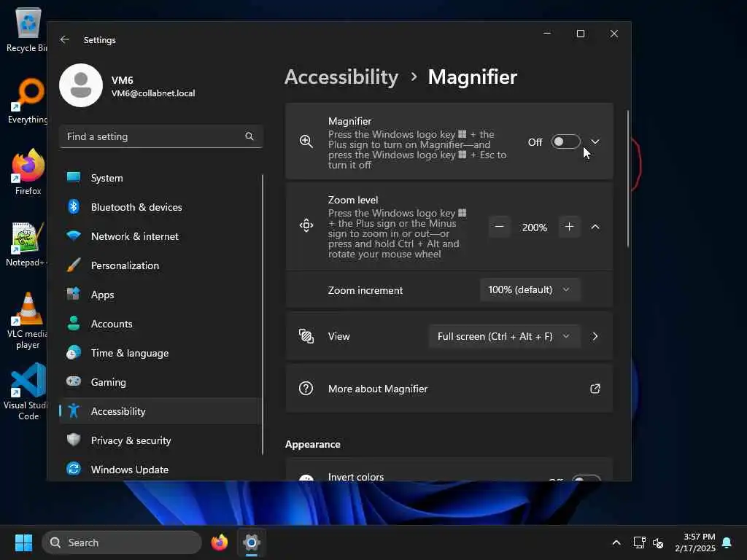Open the View details arrow

pos(595,336)
